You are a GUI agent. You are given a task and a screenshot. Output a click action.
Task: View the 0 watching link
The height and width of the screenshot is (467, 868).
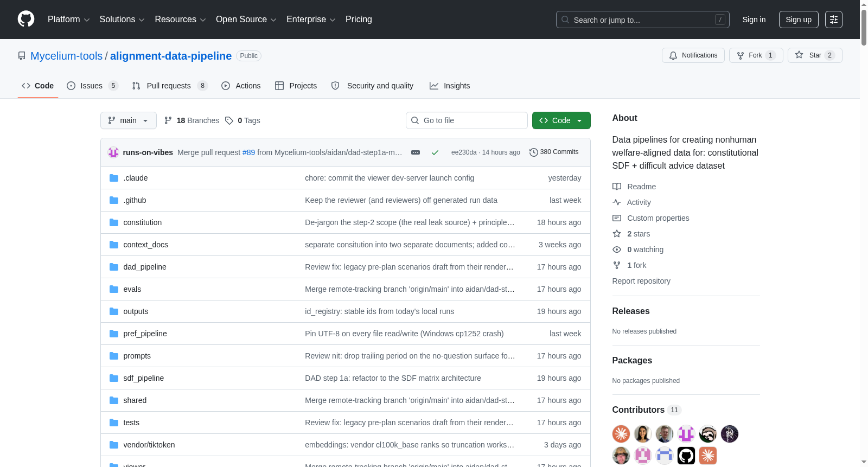[638, 250]
